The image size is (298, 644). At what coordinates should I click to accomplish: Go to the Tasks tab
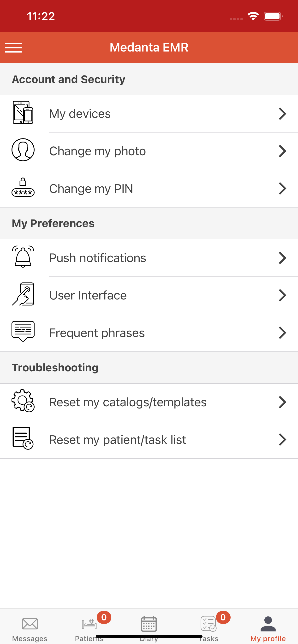tap(209, 628)
